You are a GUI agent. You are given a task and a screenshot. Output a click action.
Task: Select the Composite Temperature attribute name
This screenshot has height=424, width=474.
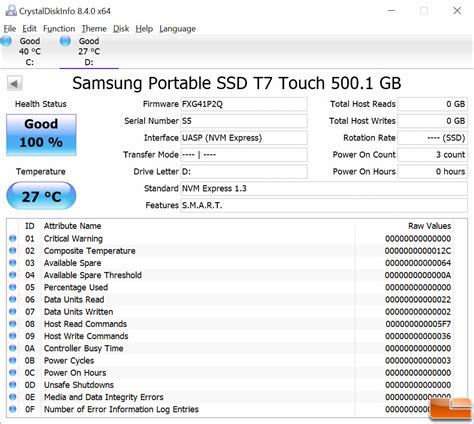coord(90,251)
